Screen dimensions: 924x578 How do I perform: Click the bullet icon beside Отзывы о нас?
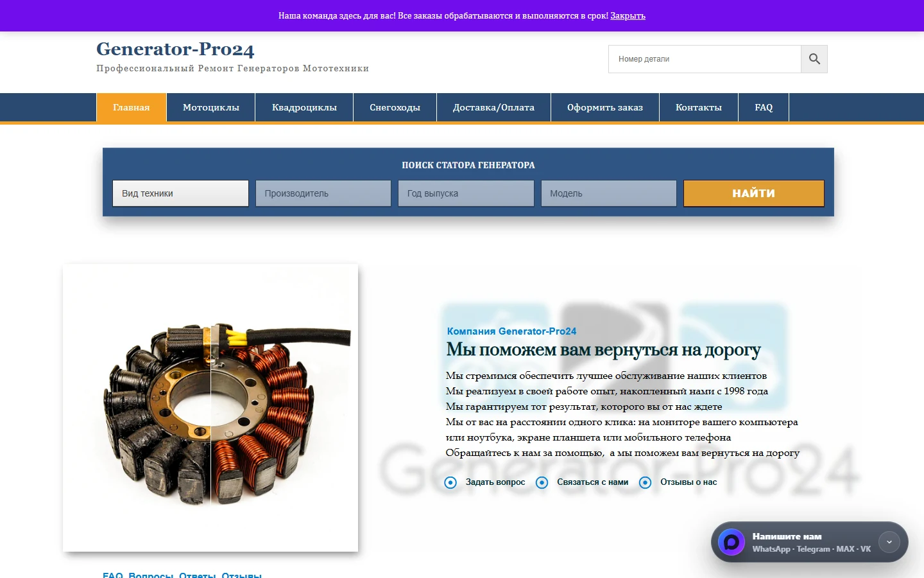coord(646,482)
